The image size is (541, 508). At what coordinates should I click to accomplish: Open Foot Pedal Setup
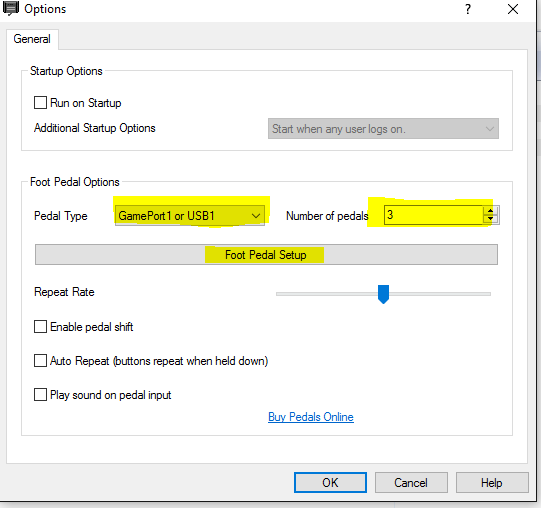(x=266, y=255)
